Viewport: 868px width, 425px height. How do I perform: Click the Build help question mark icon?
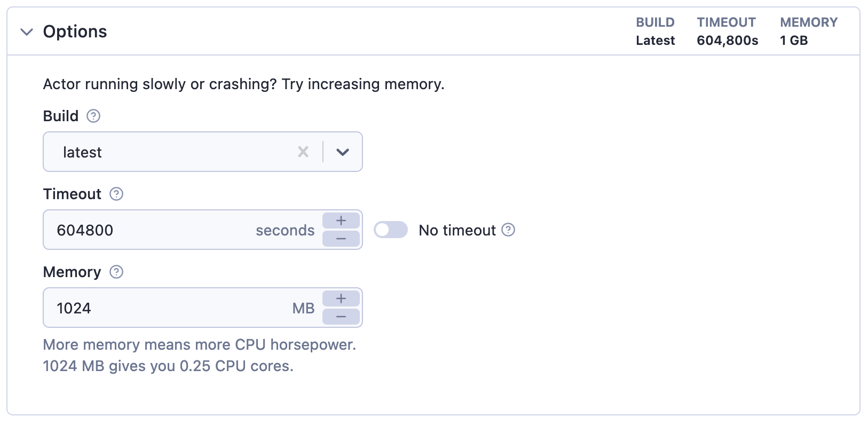(93, 116)
